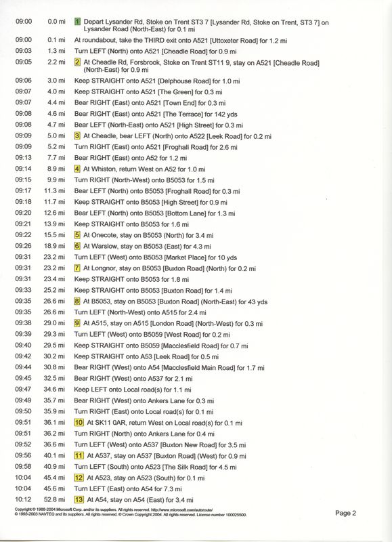This screenshot has height=542, width=392.
Task: Click waypoint 11 marker at A537
Action: click(x=79, y=455)
